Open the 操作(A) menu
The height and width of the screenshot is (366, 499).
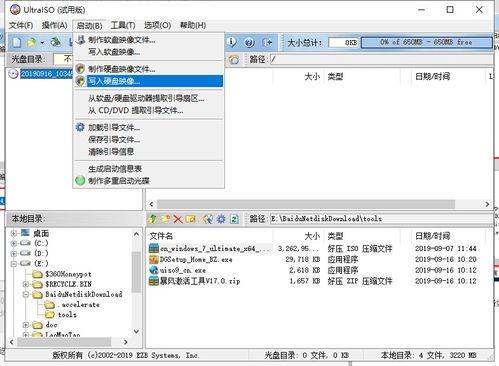click(x=54, y=25)
